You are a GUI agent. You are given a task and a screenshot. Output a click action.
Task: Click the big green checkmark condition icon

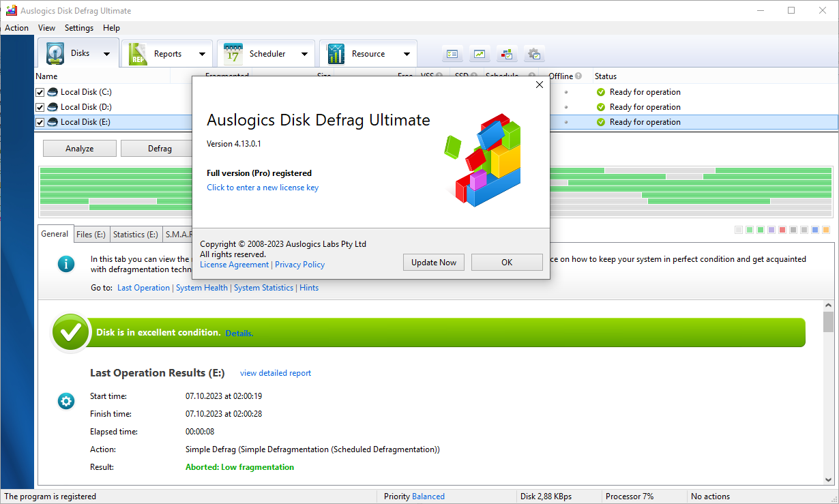pyautogui.click(x=71, y=333)
